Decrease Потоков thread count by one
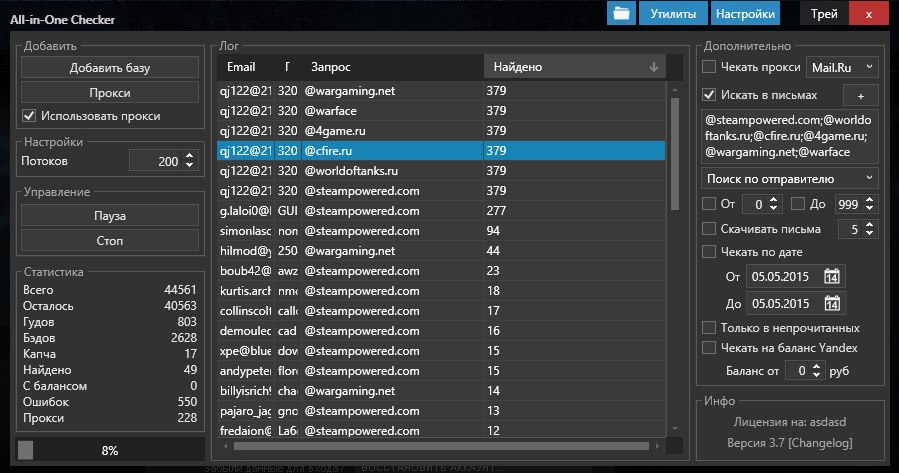 pos(190,166)
